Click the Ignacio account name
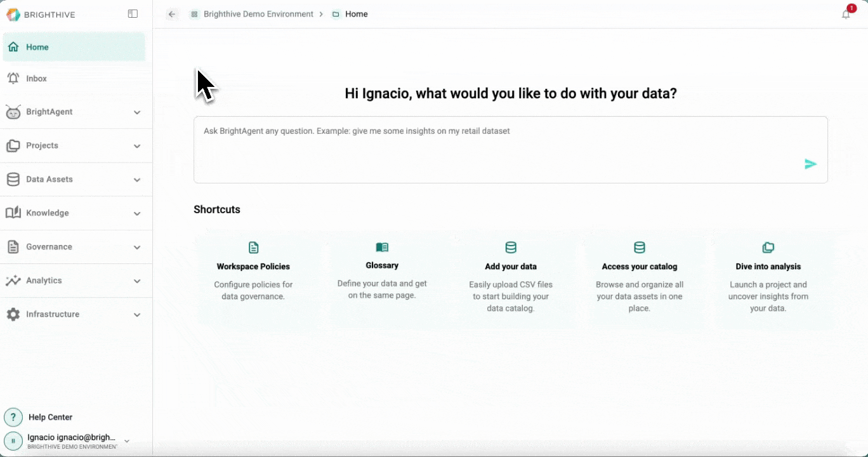The height and width of the screenshot is (457, 868). 72,437
